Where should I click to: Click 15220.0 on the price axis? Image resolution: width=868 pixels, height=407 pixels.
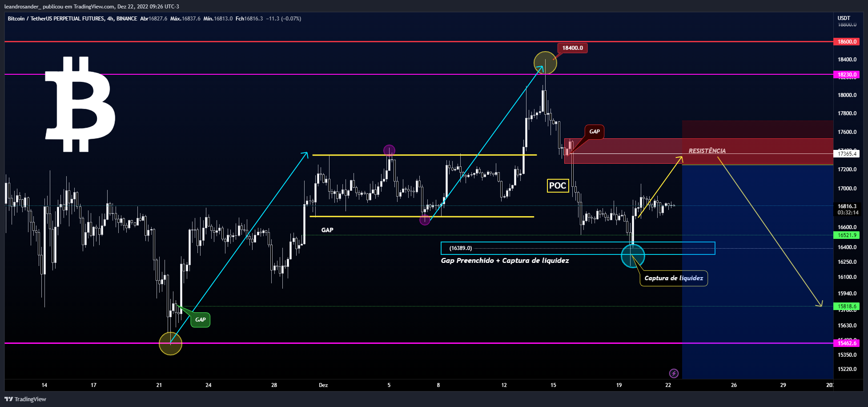tap(847, 369)
